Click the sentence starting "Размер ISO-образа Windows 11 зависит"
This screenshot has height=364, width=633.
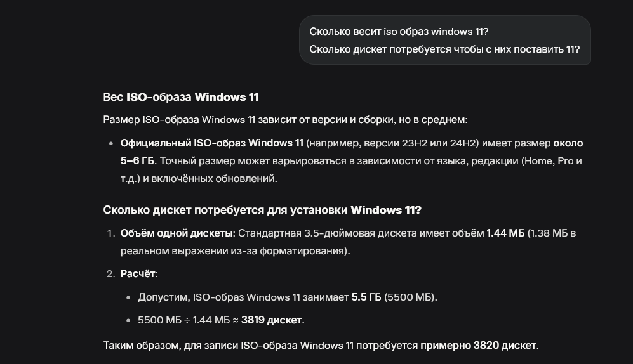click(285, 119)
